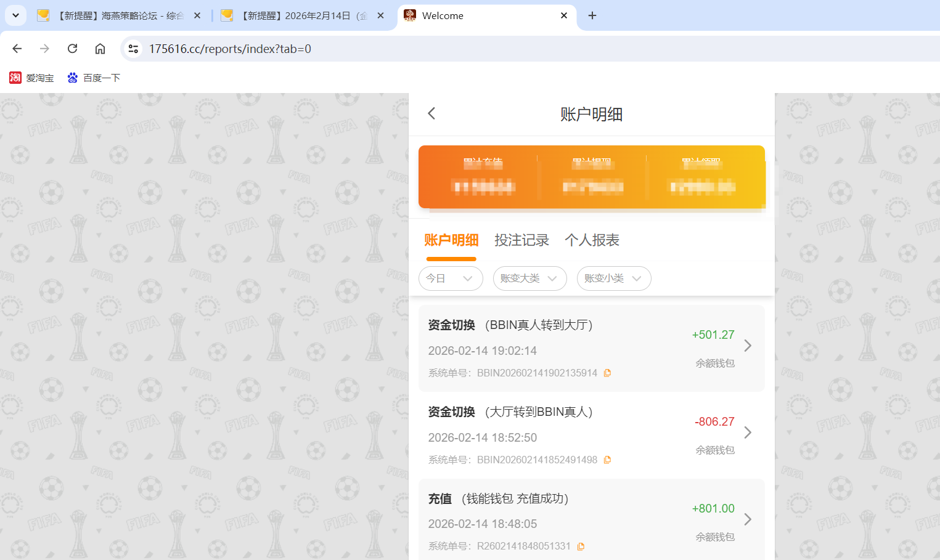Expand details of the +501.27 资金切换 record
Viewport: 940px width, 560px height.
[x=748, y=346]
